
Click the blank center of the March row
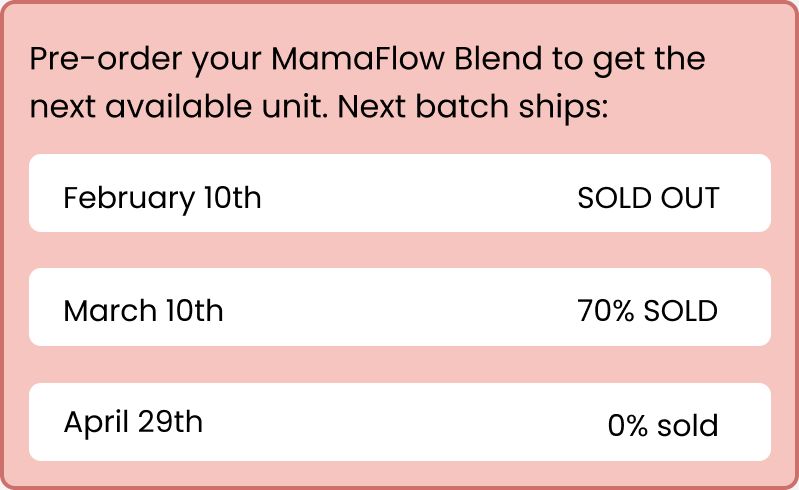tap(400, 307)
